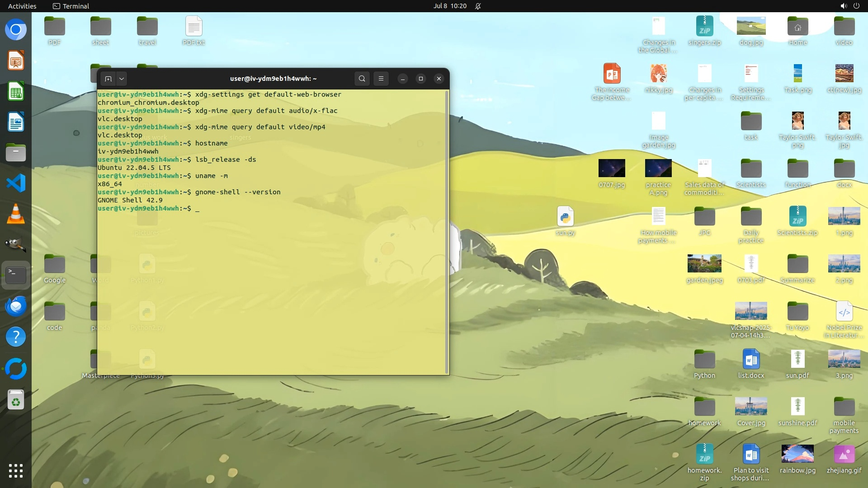Image resolution: width=868 pixels, height=488 pixels.
Task: Open volume control in system tray
Action: (x=843, y=6)
